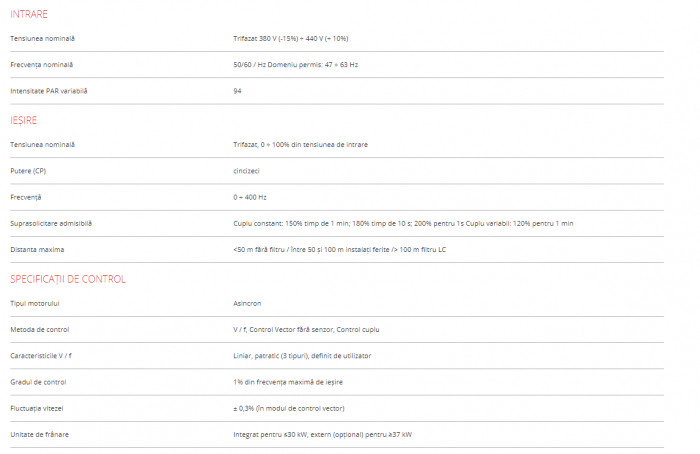The width and height of the screenshot is (700, 454).
Task: Select the Intensitate PAR variabilă label
Action: click(x=49, y=91)
